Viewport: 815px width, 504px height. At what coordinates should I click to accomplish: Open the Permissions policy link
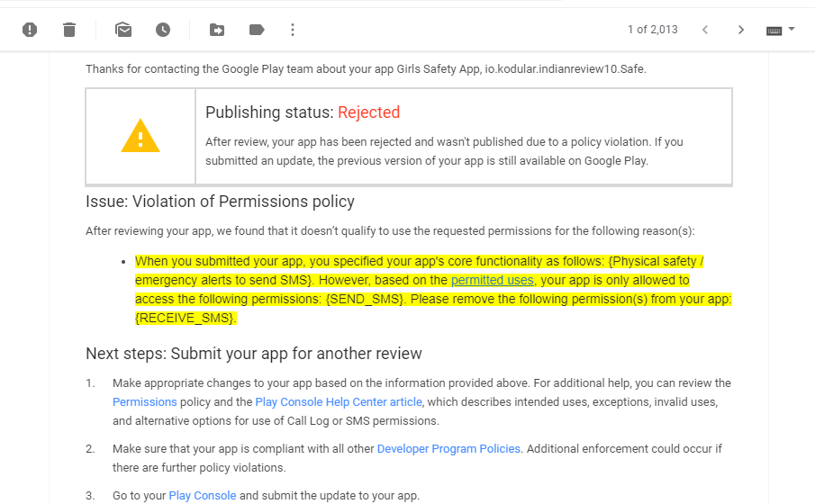point(144,402)
